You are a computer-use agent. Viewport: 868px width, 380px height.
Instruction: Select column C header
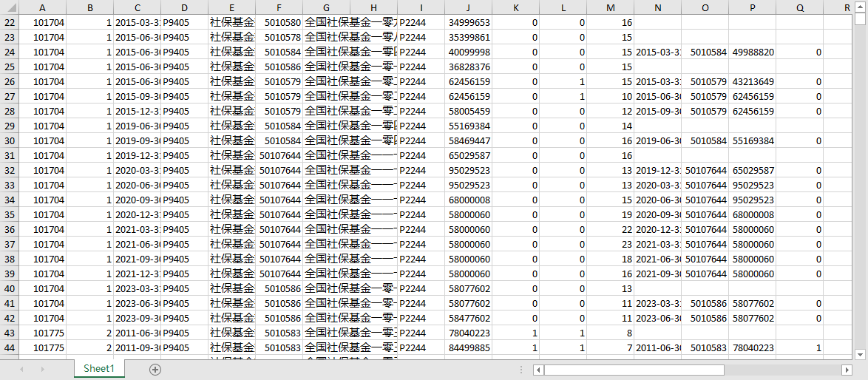[x=137, y=7]
